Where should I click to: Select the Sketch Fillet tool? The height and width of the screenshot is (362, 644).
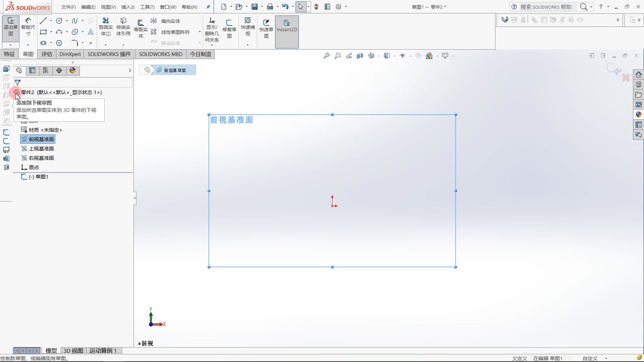click(x=74, y=43)
